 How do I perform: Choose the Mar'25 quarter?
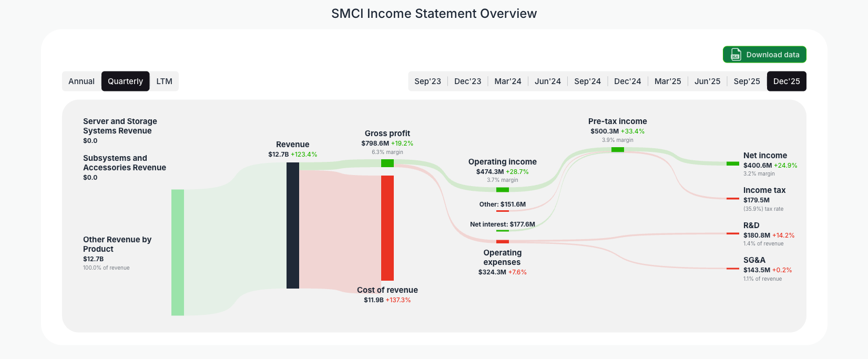tap(668, 81)
